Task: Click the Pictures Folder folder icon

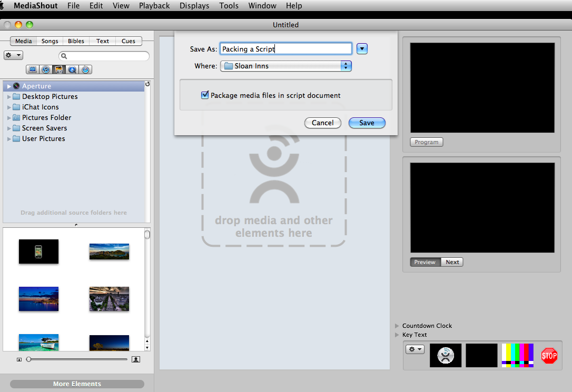Action: coord(16,118)
